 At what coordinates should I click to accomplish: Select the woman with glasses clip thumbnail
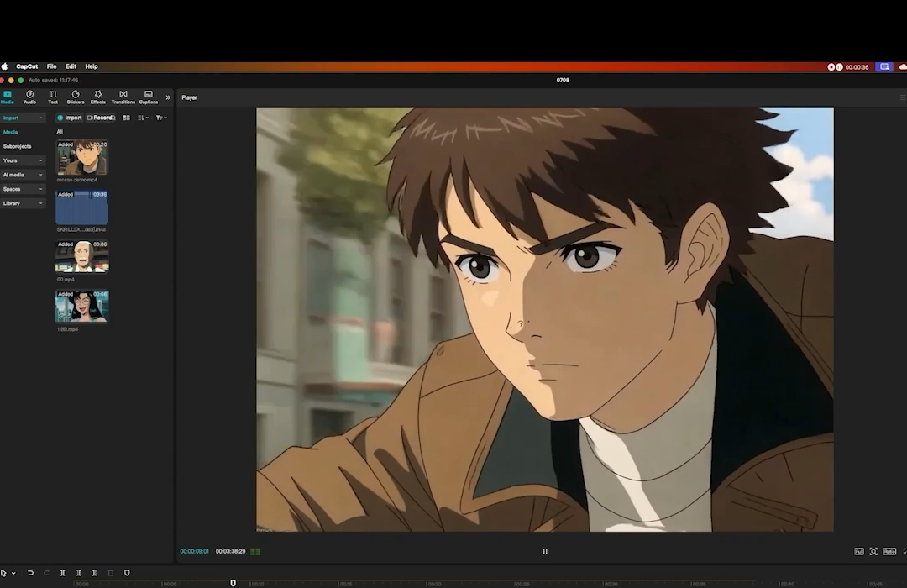point(82,307)
